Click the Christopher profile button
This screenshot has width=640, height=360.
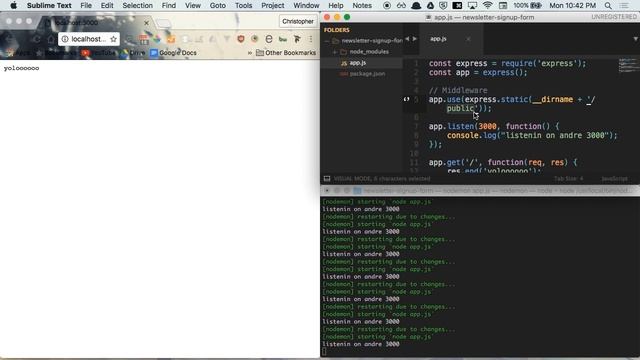[298, 21]
